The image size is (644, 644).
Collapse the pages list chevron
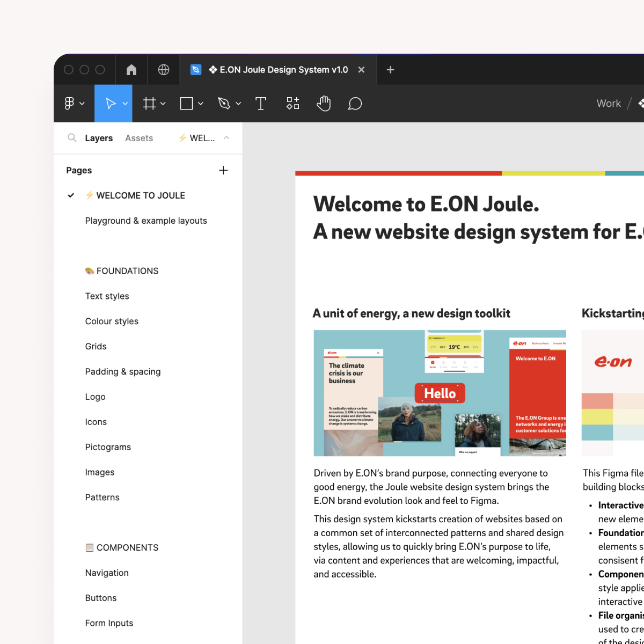(x=226, y=138)
